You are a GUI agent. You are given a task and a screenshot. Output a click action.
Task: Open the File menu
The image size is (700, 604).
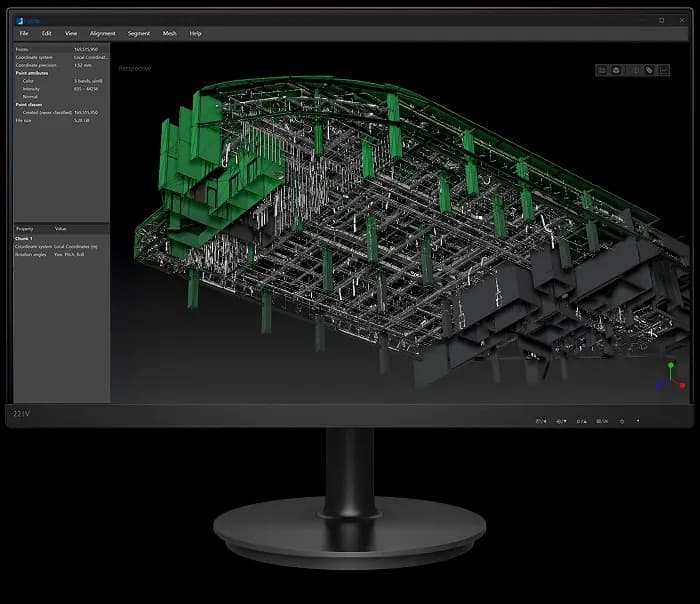point(24,33)
